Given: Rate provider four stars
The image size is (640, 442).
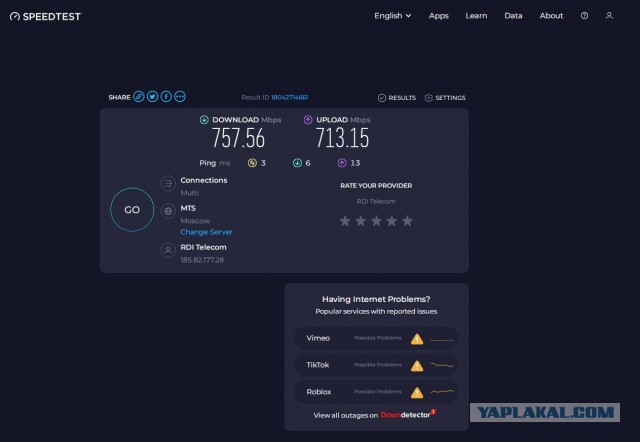Looking at the screenshot, I should coord(392,221).
